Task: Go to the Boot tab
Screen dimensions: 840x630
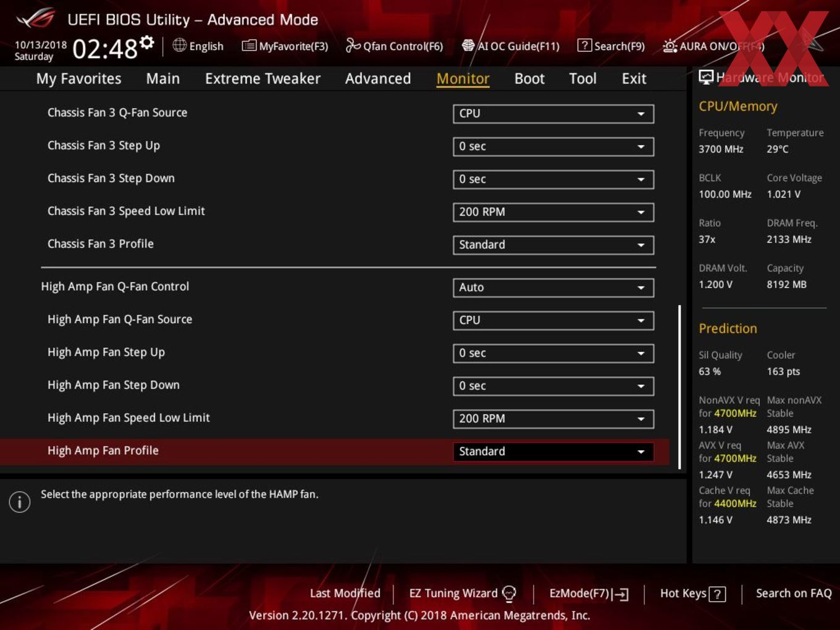Action: point(529,78)
